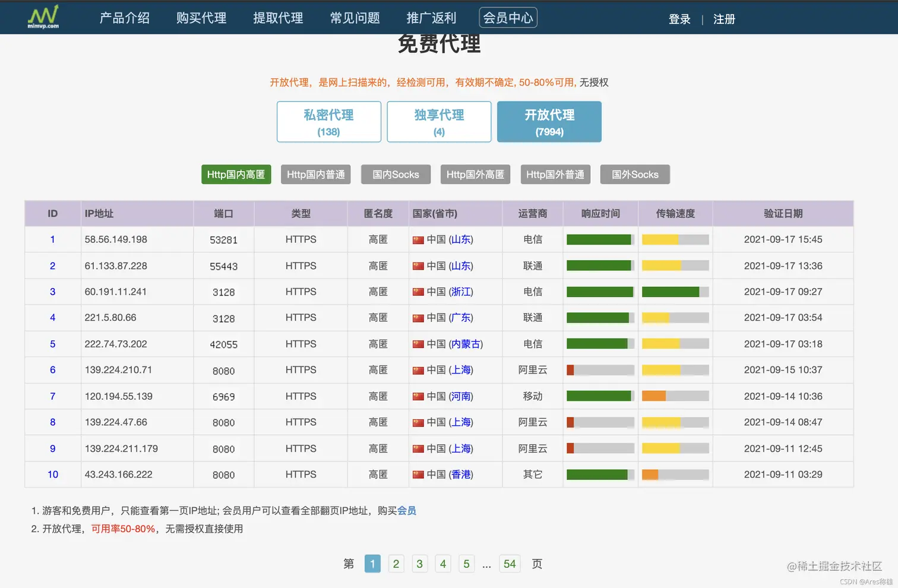
Task: Enable the 国内Socks filter
Action: click(396, 174)
